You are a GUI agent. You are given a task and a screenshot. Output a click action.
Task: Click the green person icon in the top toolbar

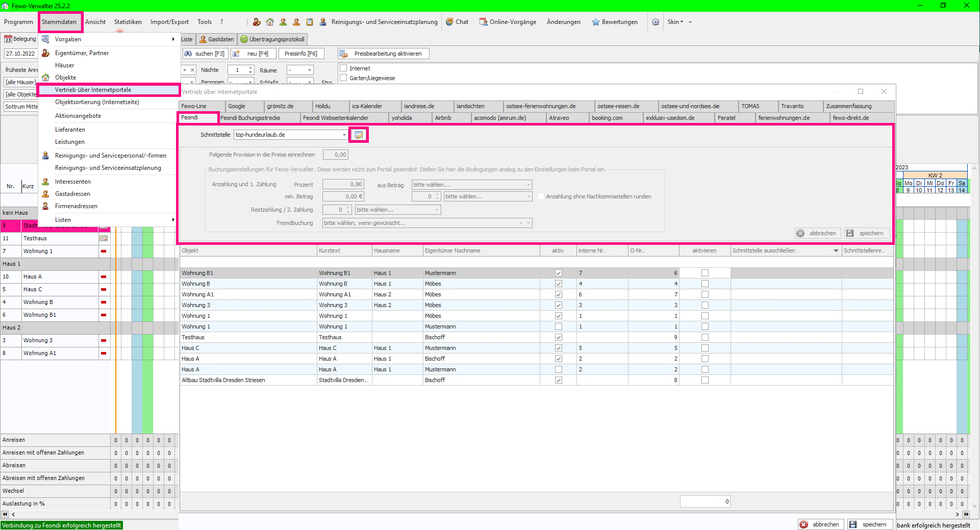click(x=283, y=22)
